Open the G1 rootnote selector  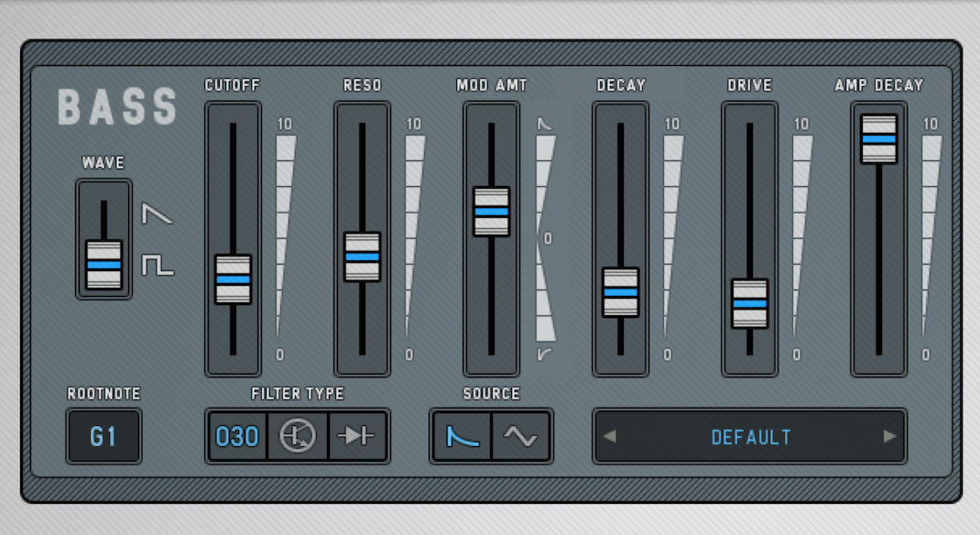[103, 437]
